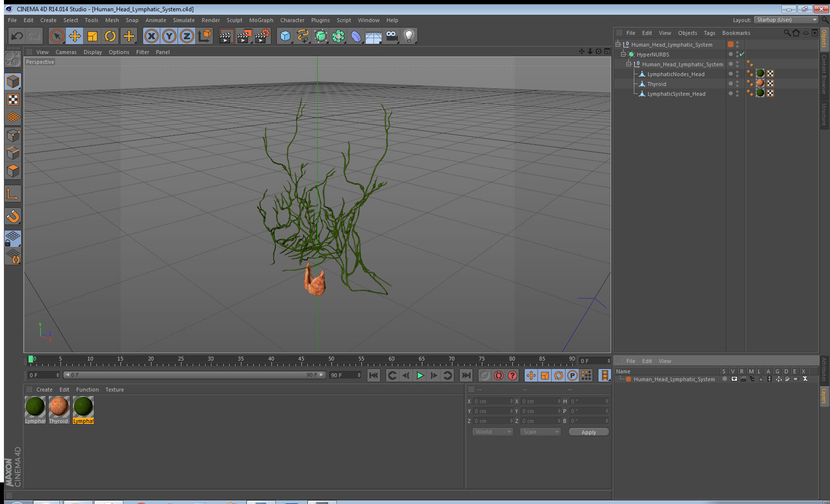
Task: Switch to Edges mode
Action: pos(13,153)
